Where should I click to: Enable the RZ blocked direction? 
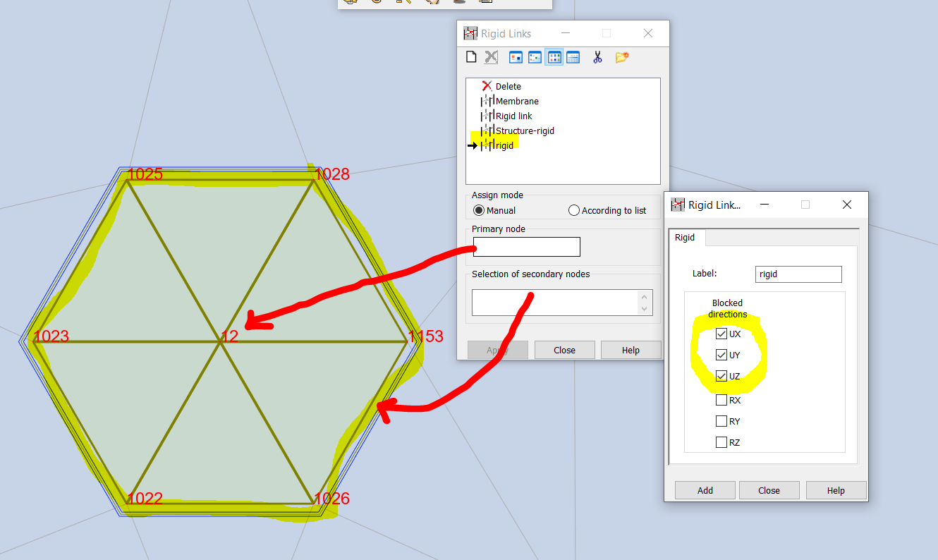point(721,442)
